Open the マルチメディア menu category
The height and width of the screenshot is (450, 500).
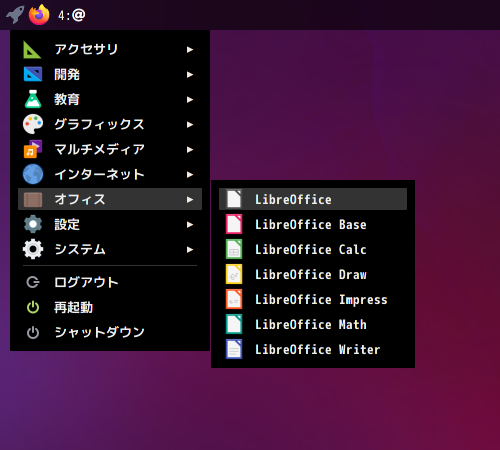[x=110, y=149]
